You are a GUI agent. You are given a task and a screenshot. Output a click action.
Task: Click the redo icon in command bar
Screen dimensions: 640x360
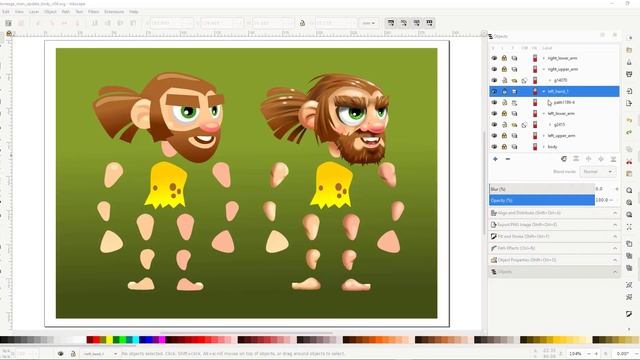coord(629,132)
